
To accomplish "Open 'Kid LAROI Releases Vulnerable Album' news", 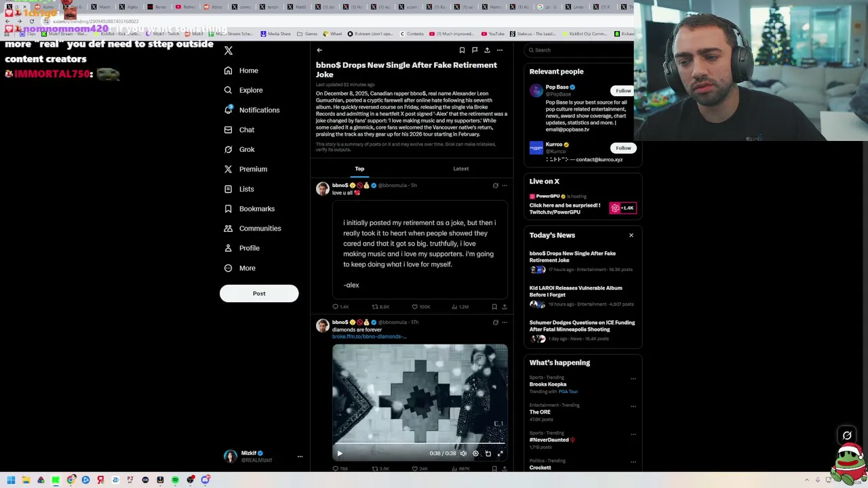I will (x=582, y=298).
